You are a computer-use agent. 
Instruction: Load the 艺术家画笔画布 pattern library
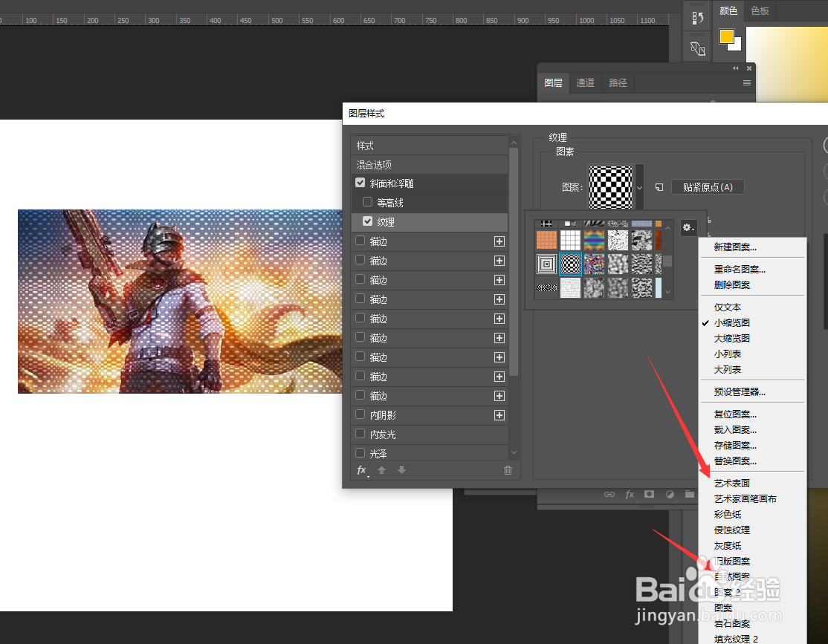click(x=745, y=499)
